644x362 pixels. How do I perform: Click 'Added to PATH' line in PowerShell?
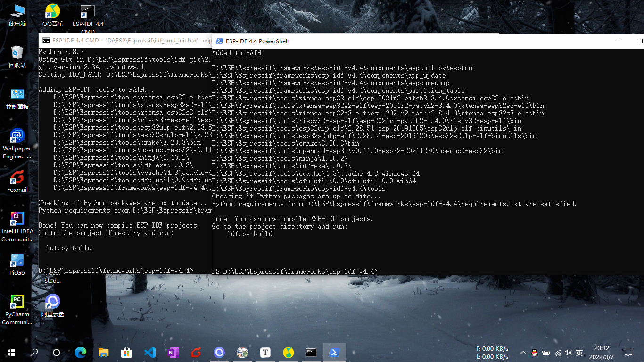click(237, 53)
